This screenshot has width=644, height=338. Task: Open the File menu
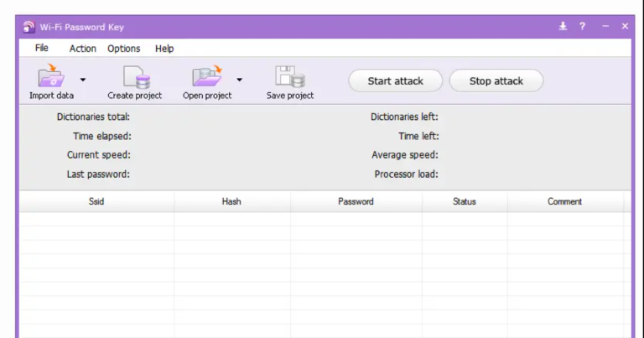click(x=41, y=48)
